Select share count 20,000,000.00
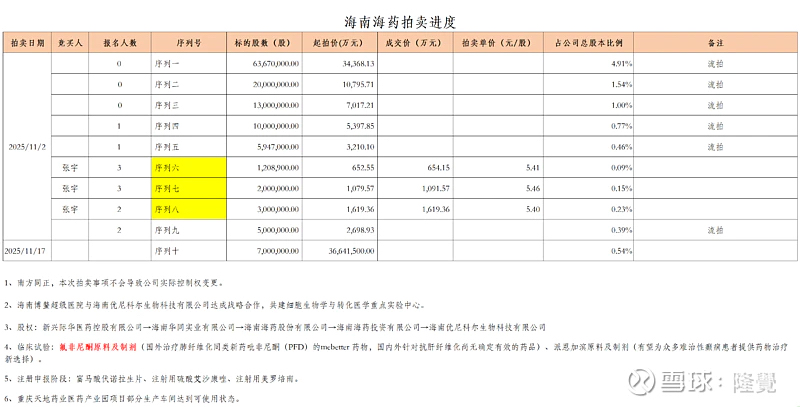This screenshot has height=407, width=800. click(x=276, y=85)
